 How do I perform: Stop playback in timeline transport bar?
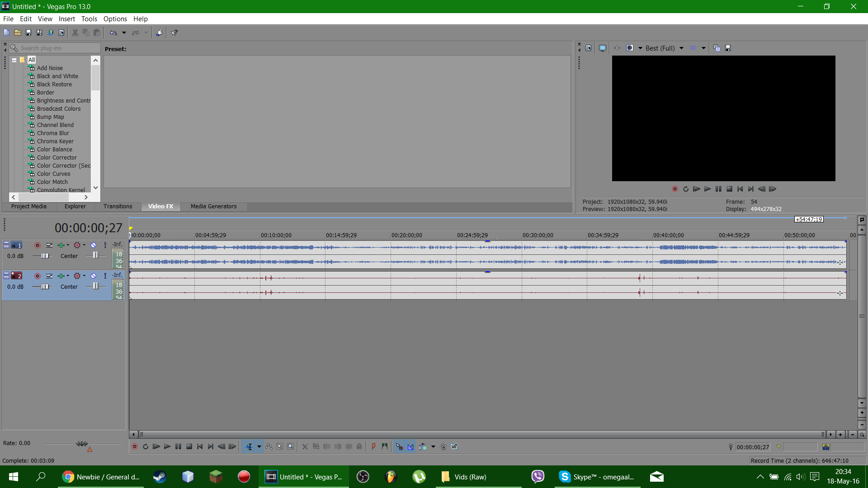click(189, 447)
